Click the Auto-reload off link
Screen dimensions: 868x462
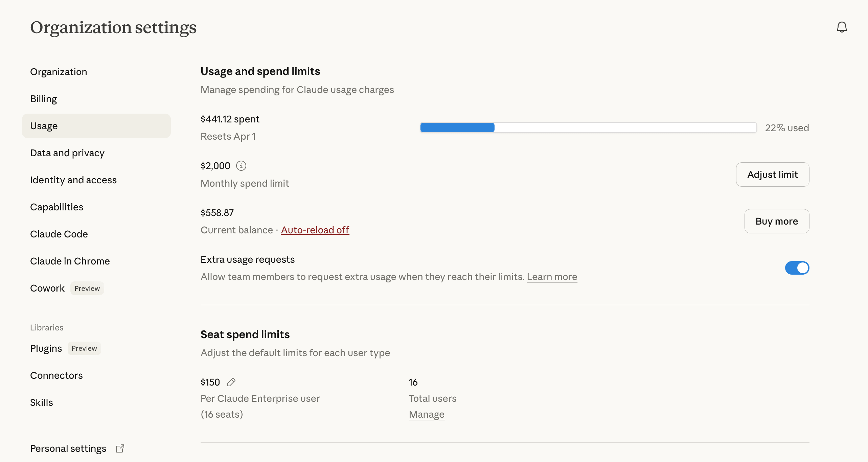point(315,230)
